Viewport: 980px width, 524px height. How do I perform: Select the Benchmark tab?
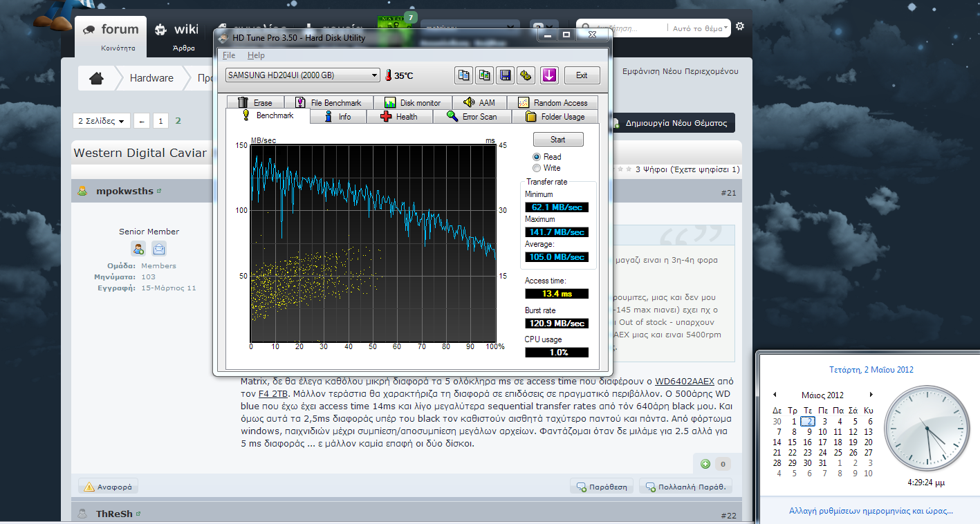click(x=267, y=116)
